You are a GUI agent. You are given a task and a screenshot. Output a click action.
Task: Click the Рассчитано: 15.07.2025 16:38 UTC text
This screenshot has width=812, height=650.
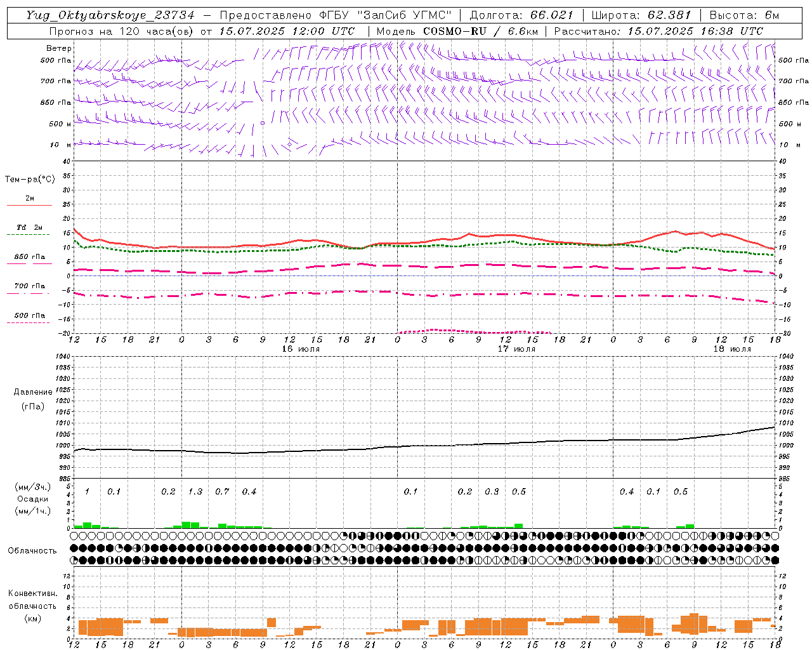[x=658, y=31]
